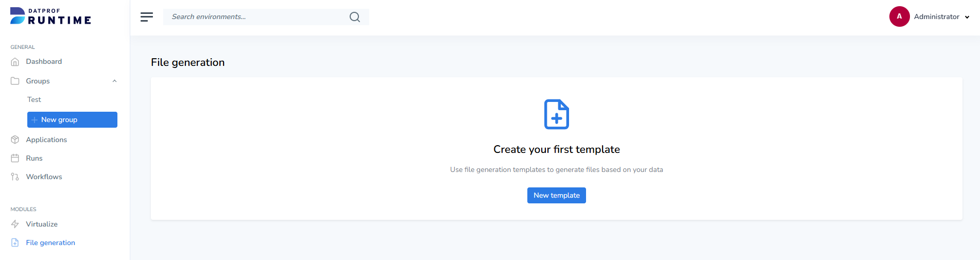The width and height of the screenshot is (980, 260).
Task: Click the Workflows branch icon
Action: click(15, 177)
